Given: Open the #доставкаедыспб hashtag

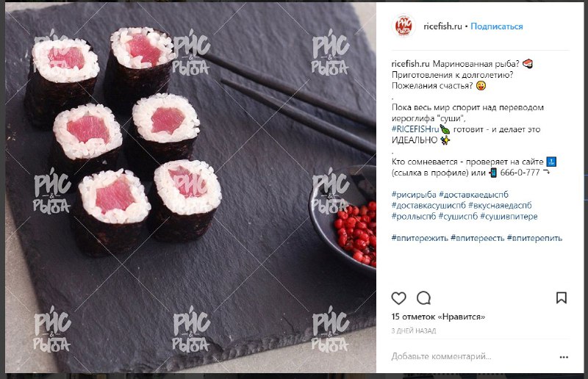Looking at the screenshot, I should coord(473,195).
